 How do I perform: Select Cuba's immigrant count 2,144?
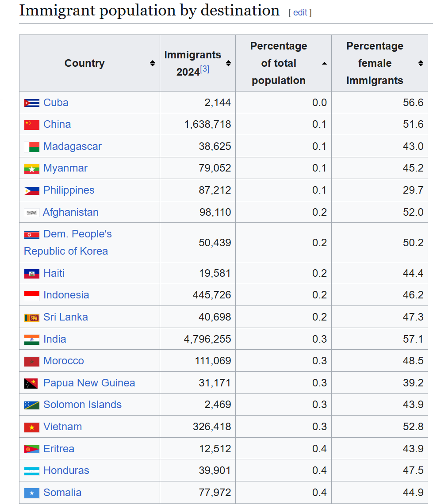[x=218, y=103]
